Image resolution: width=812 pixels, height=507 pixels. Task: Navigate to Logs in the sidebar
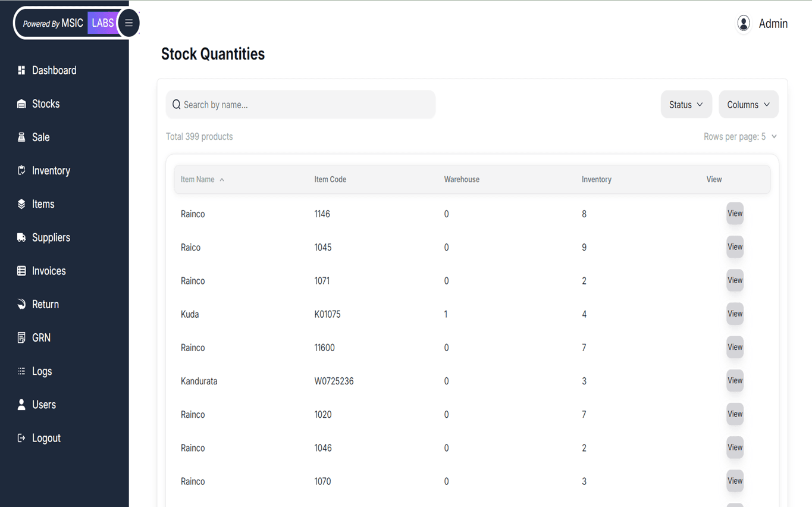42,371
